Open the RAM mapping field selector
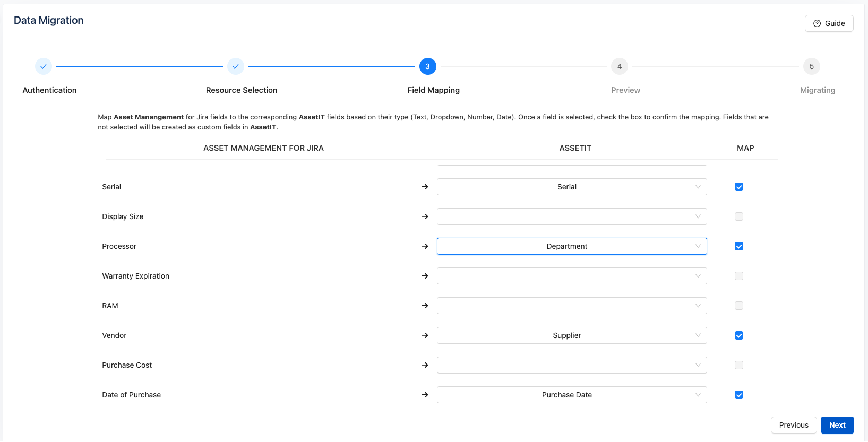868x442 pixels. click(x=571, y=306)
